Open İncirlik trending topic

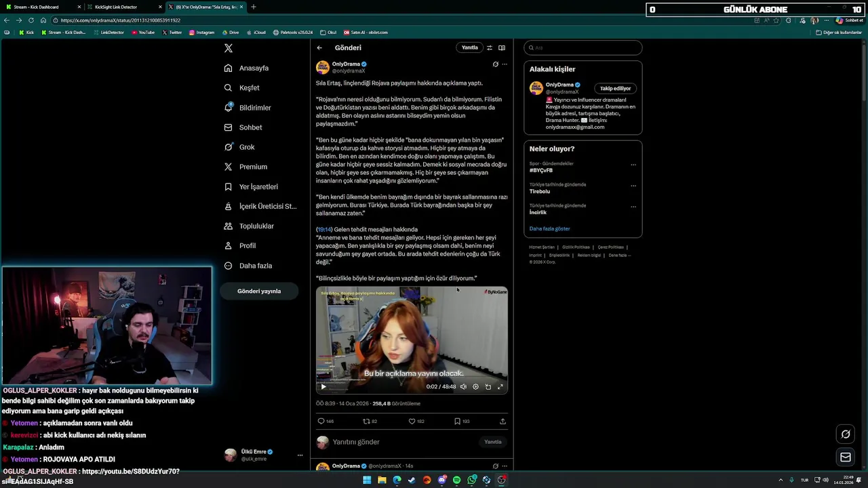[538, 213]
